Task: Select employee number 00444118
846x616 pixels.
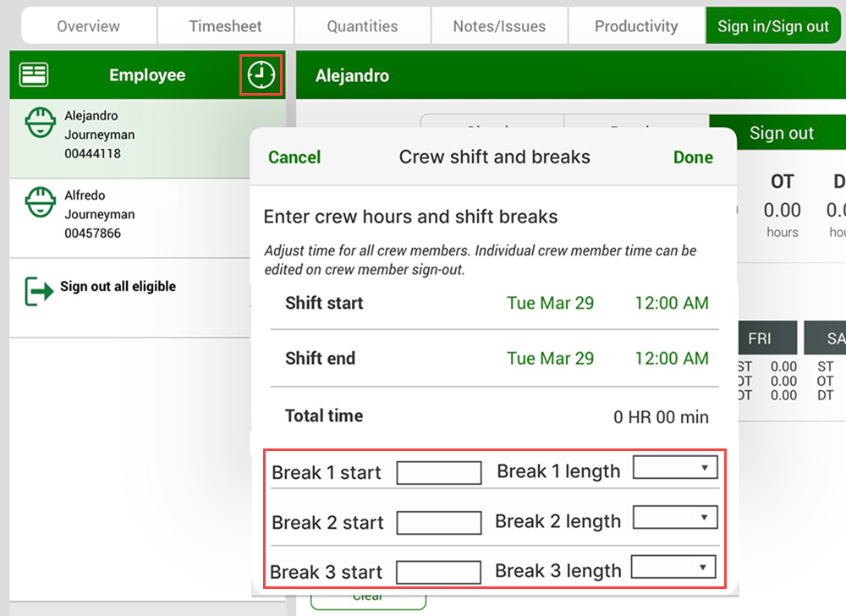Action: click(93, 154)
